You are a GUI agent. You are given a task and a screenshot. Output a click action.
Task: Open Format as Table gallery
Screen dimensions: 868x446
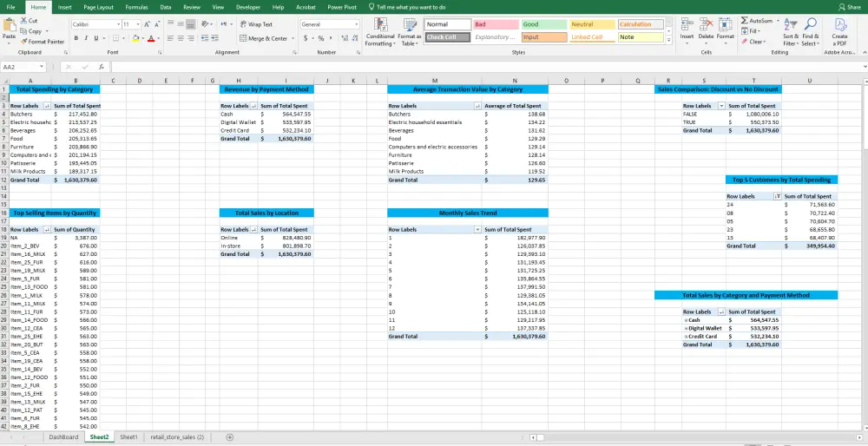[410, 32]
